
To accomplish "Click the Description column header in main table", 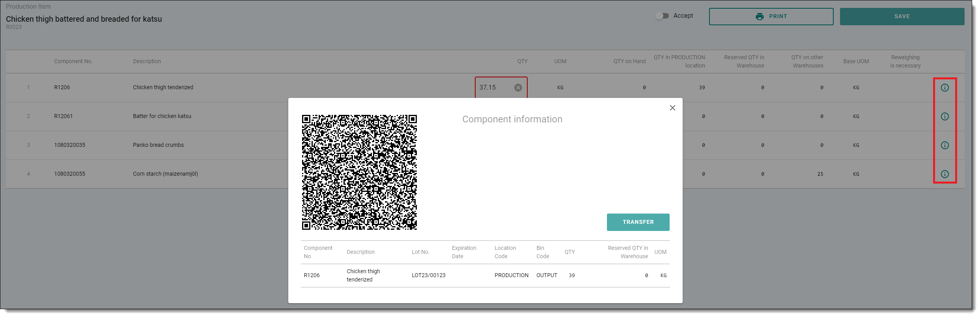I will pyautogui.click(x=147, y=62).
